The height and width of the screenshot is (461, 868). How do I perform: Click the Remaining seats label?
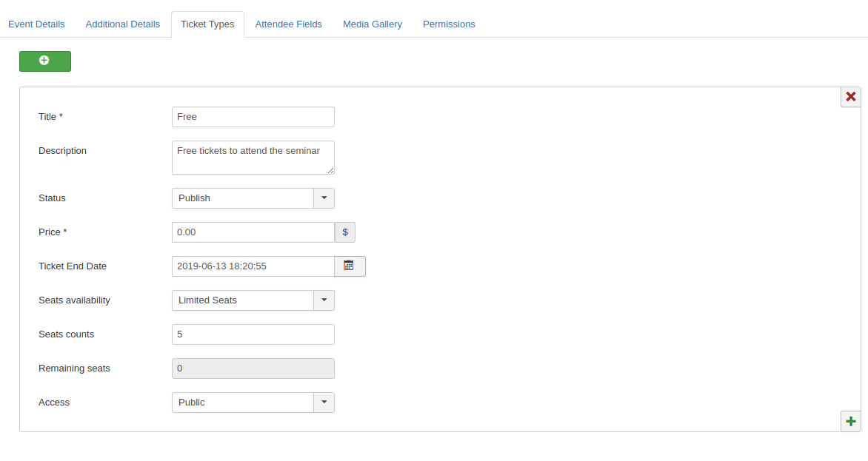[74, 369]
